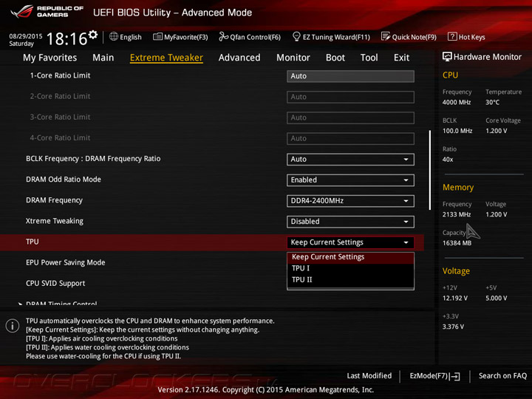Click the 1-Core Ratio Limit Auto field

pos(350,76)
